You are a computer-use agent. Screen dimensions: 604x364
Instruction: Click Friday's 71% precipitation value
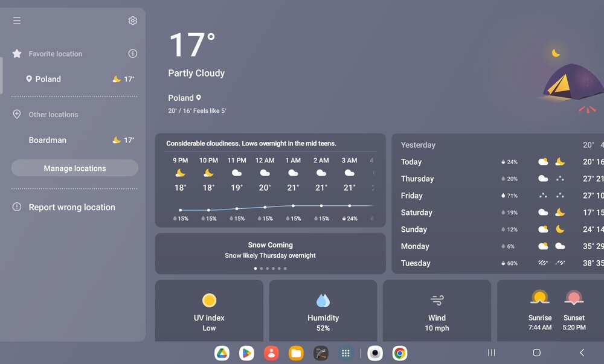(x=509, y=196)
